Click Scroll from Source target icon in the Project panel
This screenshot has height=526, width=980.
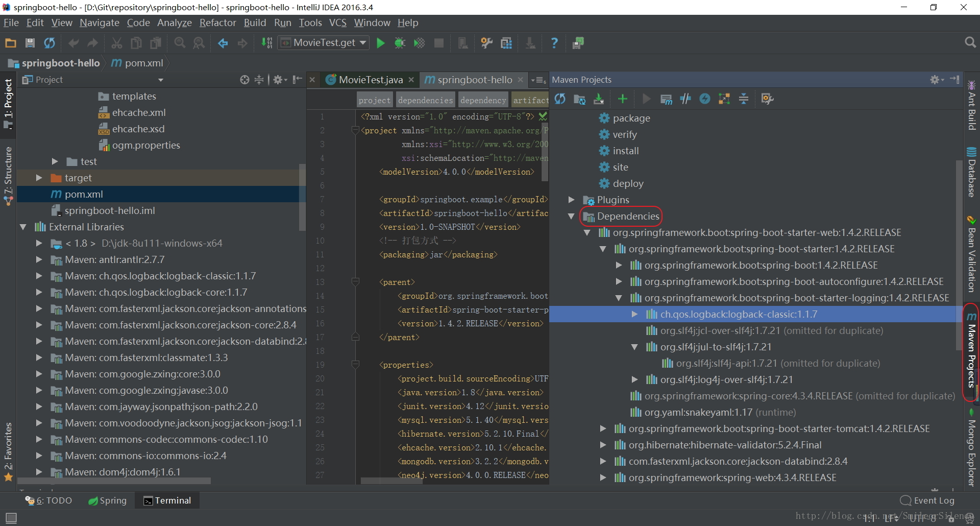click(x=244, y=80)
